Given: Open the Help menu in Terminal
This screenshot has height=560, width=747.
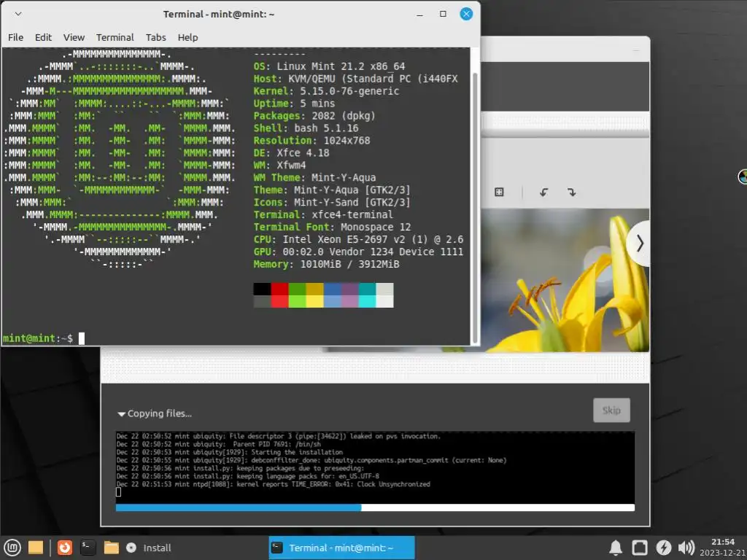Looking at the screenshot, I should pyautogui.click(x=187, y=37).
